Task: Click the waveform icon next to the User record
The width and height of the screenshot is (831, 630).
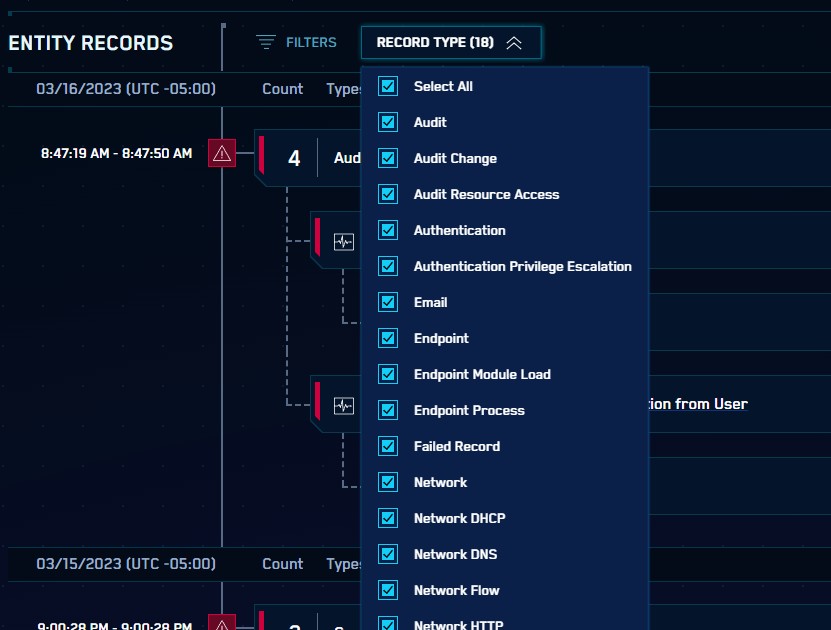Action: pos(343,404)
